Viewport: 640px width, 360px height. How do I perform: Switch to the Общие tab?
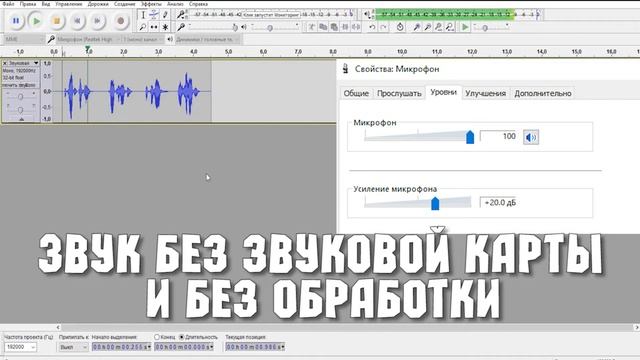coord(356,93)
